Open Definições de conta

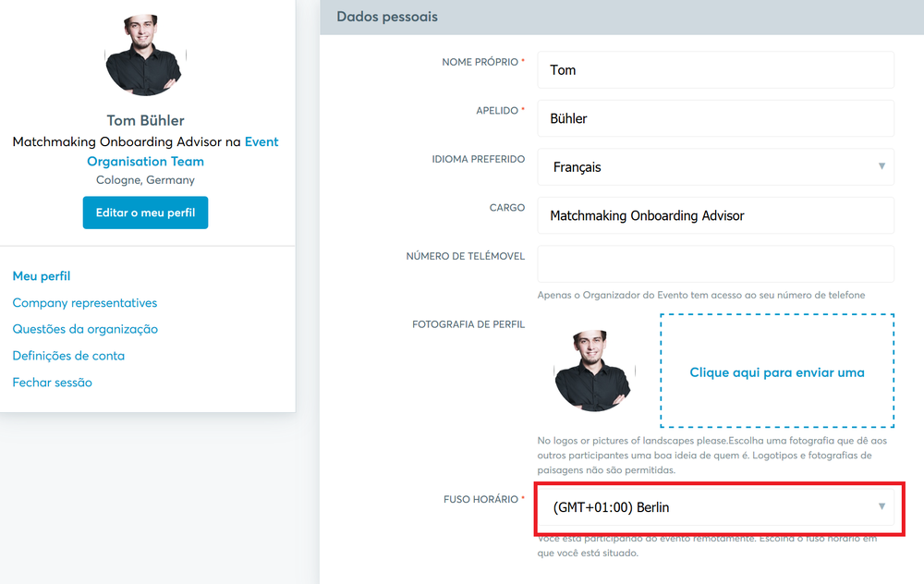pos(68,356)
